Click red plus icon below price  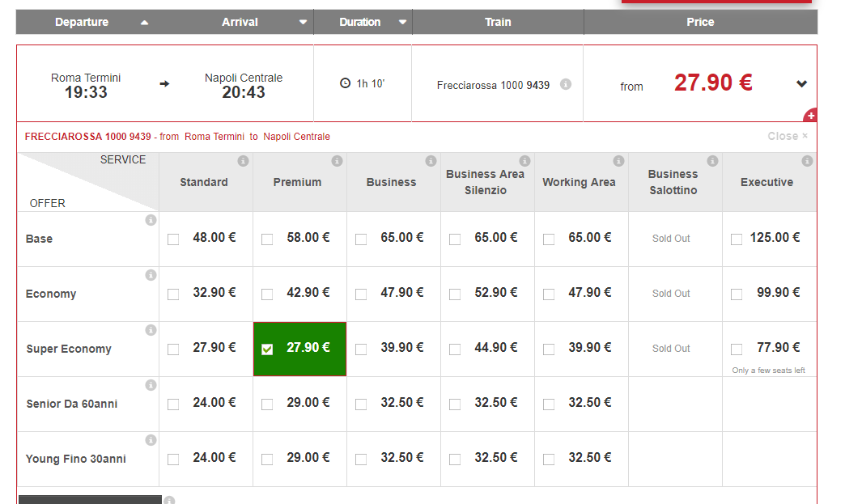tap(810, 115)
